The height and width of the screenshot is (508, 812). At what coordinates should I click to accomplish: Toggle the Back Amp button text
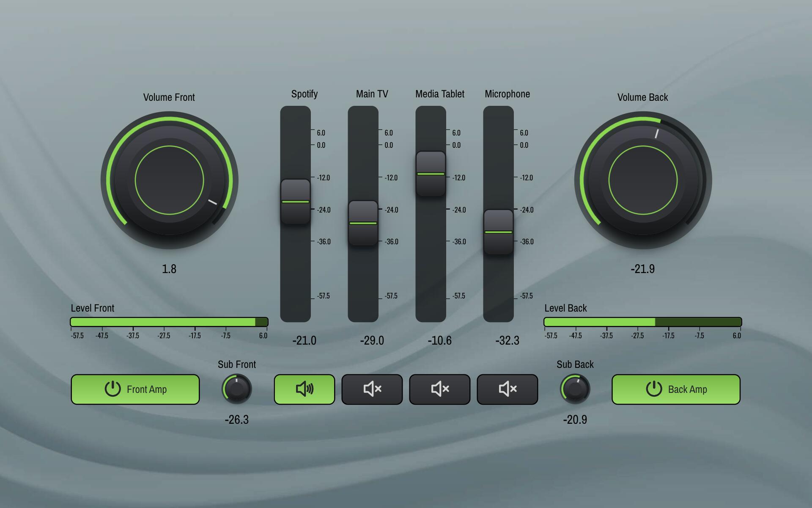(687, 389)
